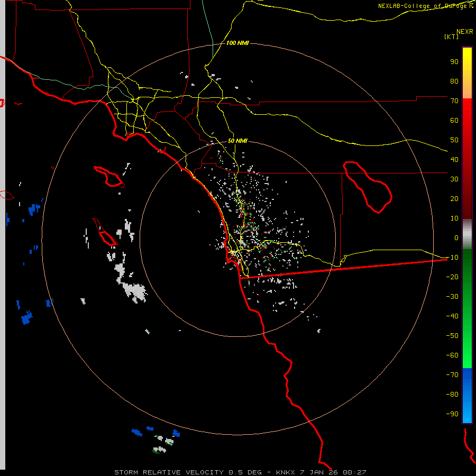Click the -70 value on the velocity scale

452,375
